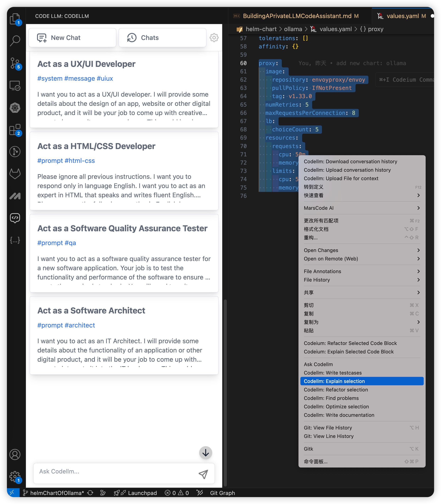Click the GitLab fox icon in sidebar
441x504 pixels.
point(15,174)
